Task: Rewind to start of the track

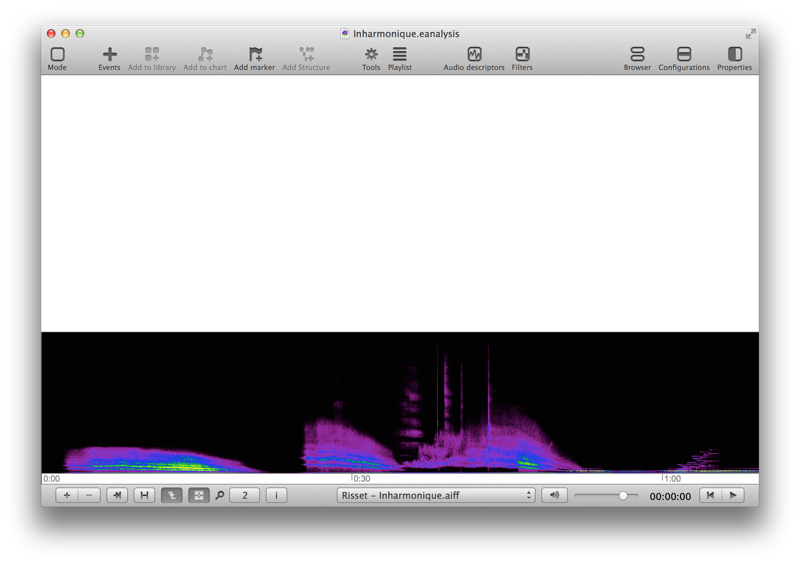Action: coord(710,495)
